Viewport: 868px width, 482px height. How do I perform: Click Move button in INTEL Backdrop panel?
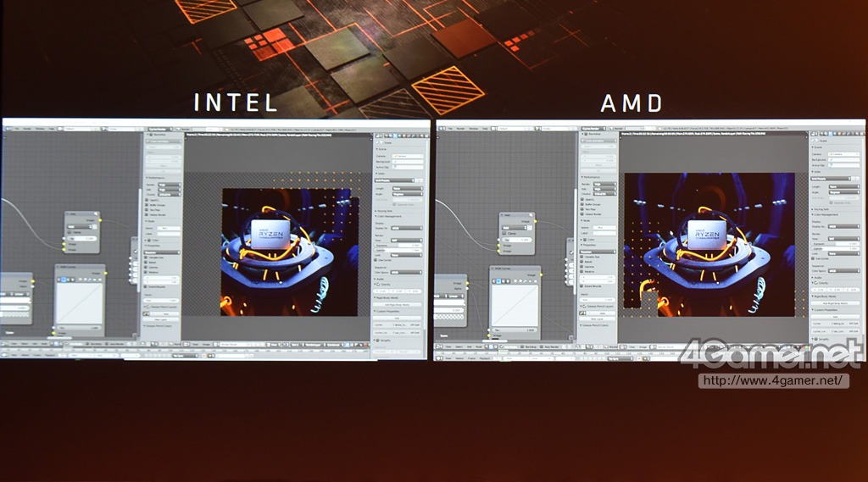click(x=164, y=166)
